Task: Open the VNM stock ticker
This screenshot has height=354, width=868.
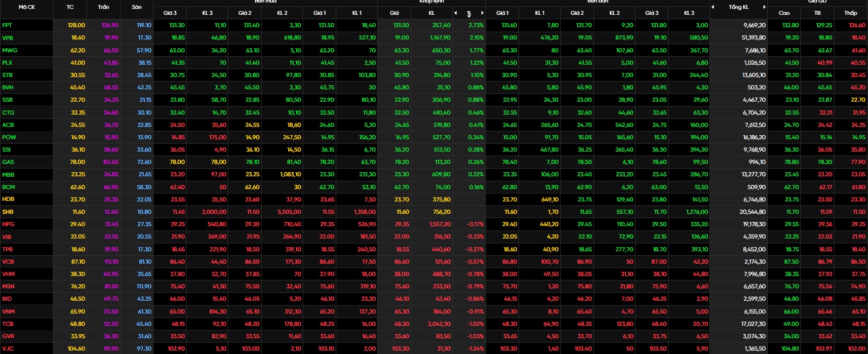Action: [x=8, y=312]
